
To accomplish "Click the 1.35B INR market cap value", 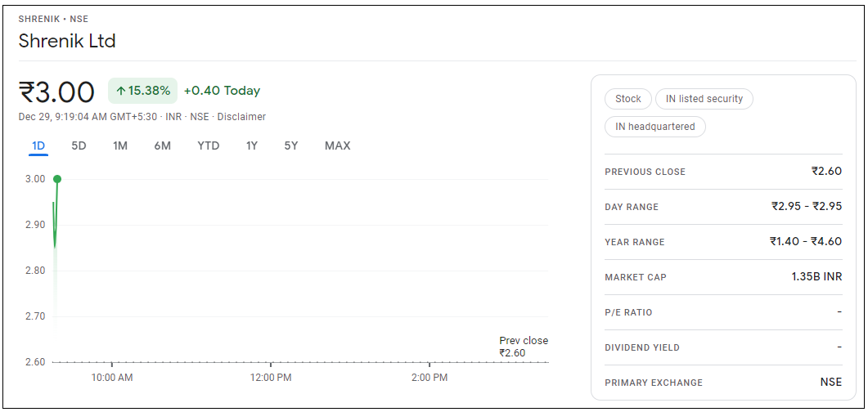I will (x=816, y=276).
